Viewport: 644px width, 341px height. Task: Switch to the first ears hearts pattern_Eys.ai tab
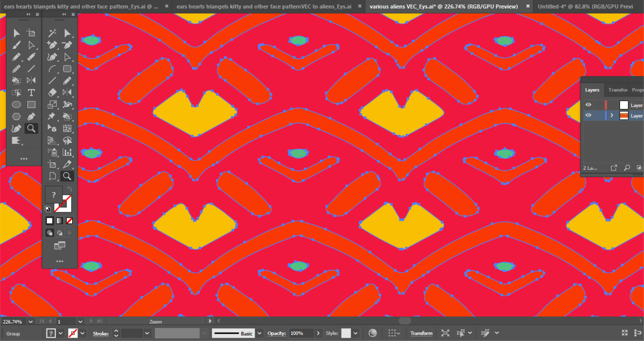(x=81, y=6)
